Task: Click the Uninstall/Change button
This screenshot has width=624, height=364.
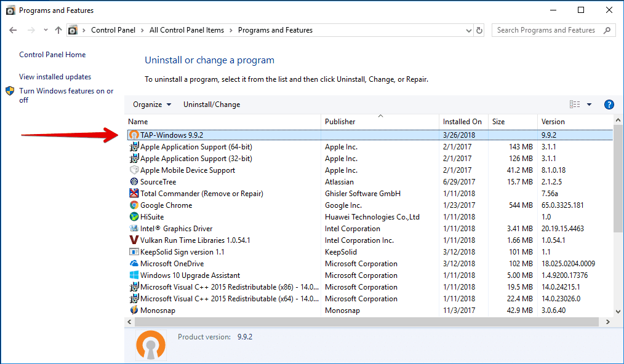Action: [212, 104]
